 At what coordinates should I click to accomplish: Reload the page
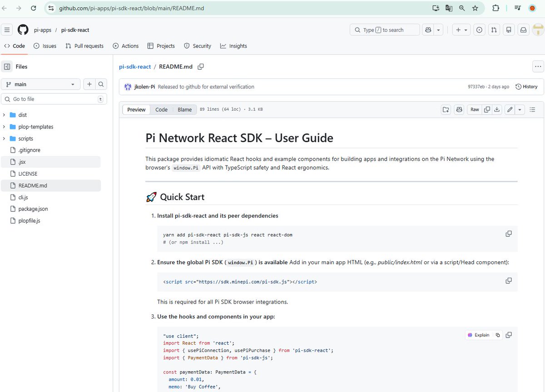tap(34, 8)
